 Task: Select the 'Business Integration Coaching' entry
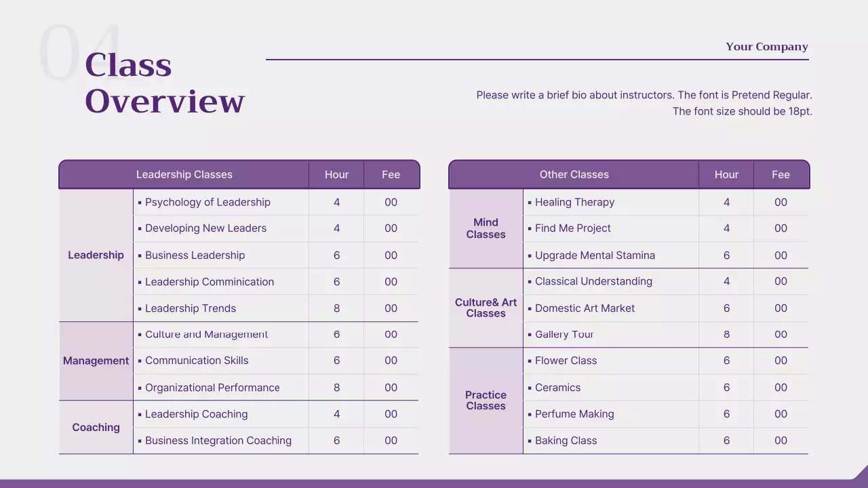tap(218, 441)
